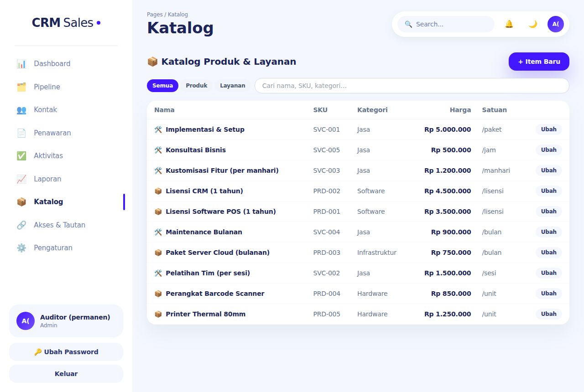Image resolution: width=584 pixels, height=392 pixels.
Task: Open Dashboard from the sidebar menu
Action: (66, 64)
